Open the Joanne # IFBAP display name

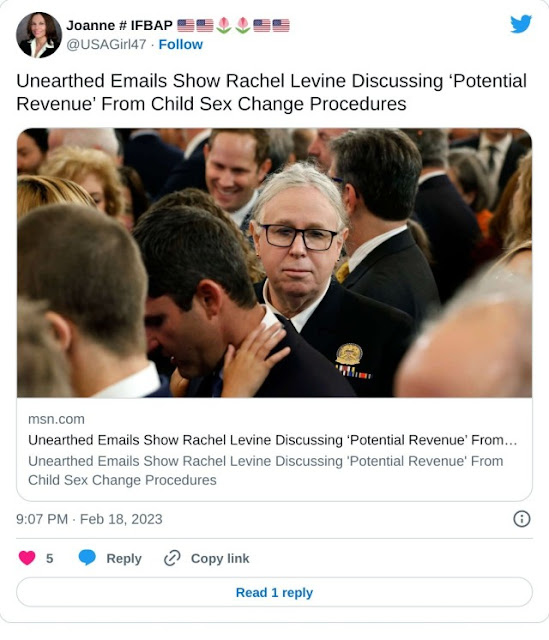coord(119,25)
